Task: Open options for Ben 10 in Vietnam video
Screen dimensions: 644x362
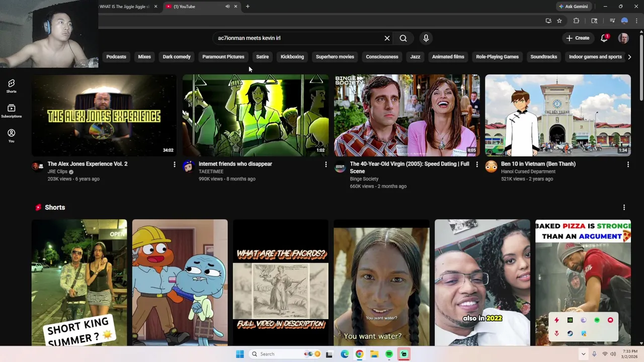Action: [628, 164]
